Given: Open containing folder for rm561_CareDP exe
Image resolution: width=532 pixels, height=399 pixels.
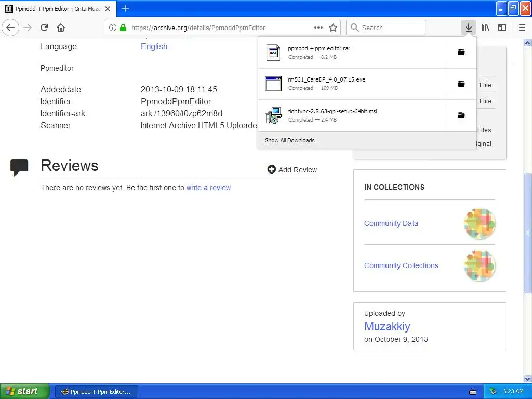Looking at the screenshot, I should click(461, 84).
